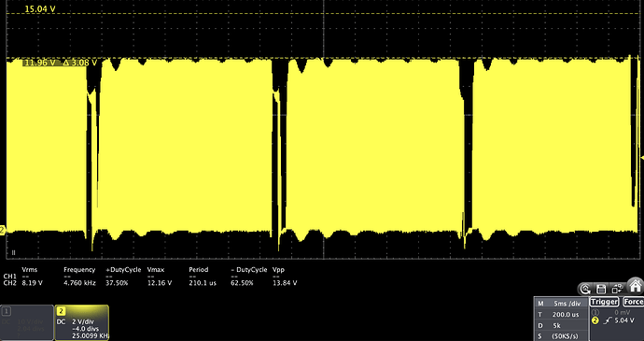Click the Frequency measurement header
Image resolution: width=644 pixels, height=341 pixels.
click(x=79, y=270)
